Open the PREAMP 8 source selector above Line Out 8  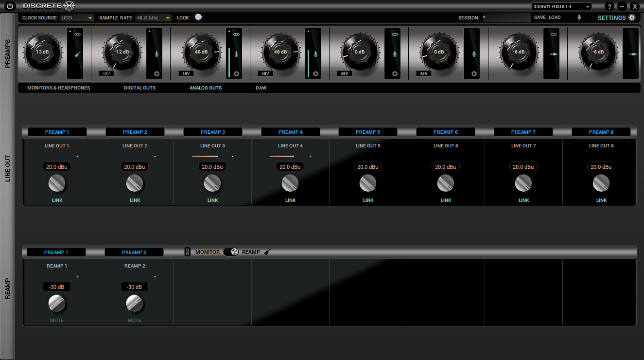[601, 132]
